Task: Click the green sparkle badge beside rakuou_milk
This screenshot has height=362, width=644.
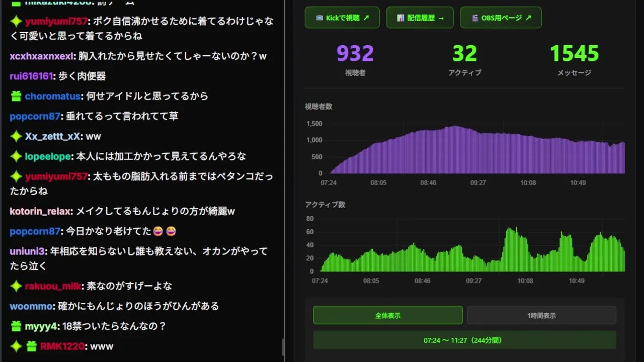Action: [16, 286]
